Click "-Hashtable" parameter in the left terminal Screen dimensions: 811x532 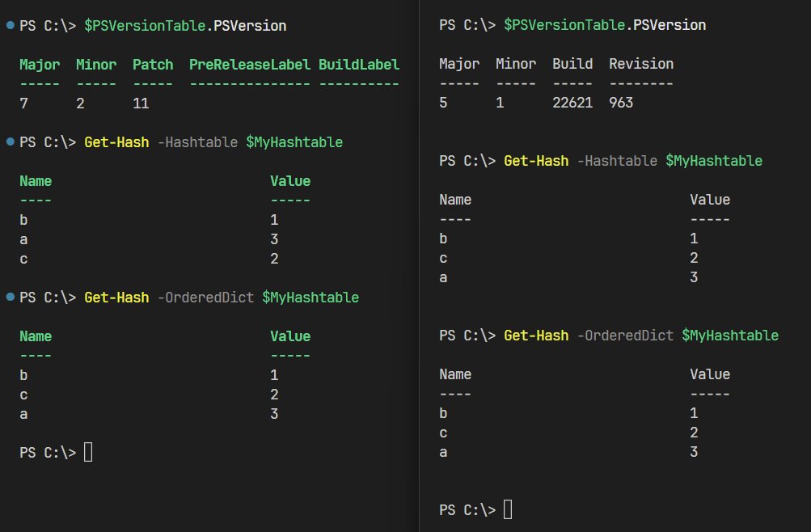[x=197, y=142]
